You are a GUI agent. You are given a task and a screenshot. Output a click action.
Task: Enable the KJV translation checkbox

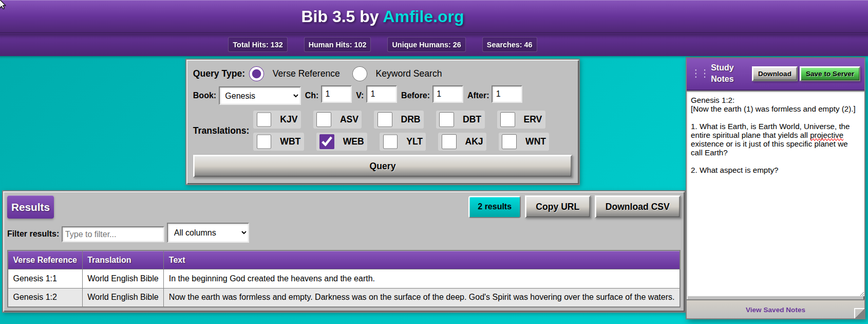(x=264, y=119)
